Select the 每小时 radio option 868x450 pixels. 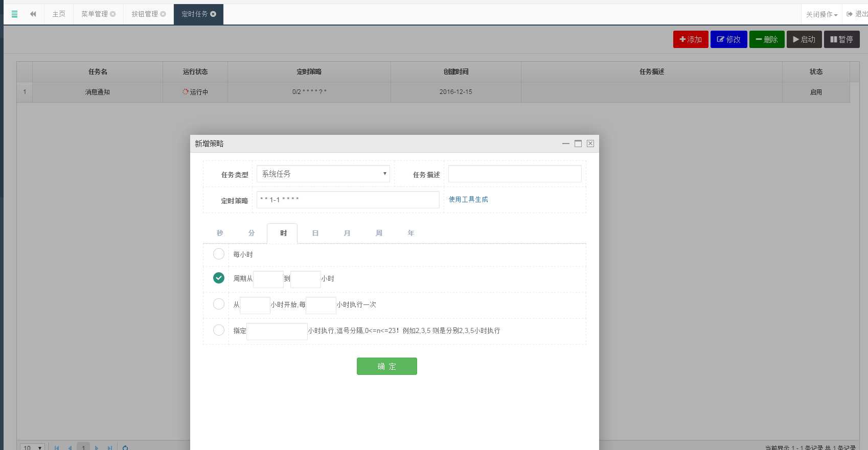tap(219, 254)
